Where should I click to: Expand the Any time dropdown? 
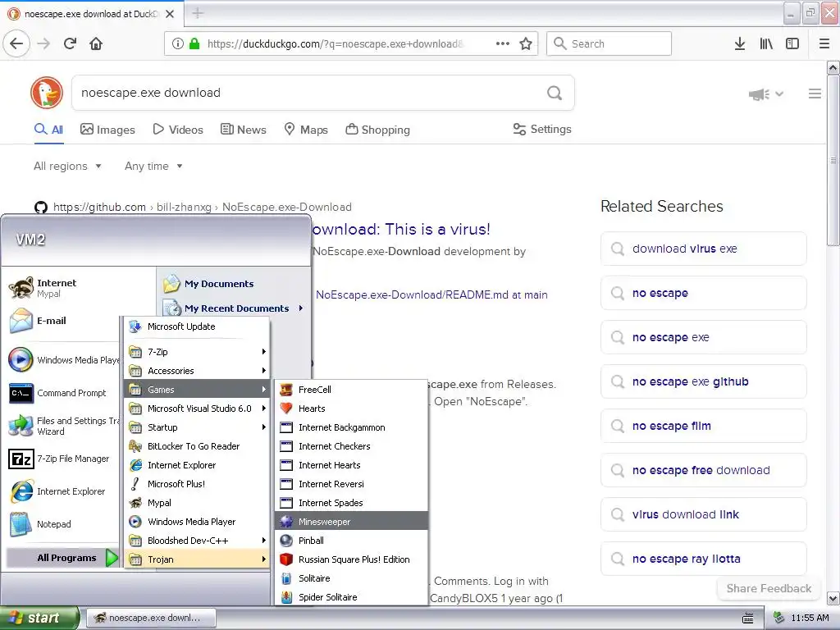click(153, 166)
